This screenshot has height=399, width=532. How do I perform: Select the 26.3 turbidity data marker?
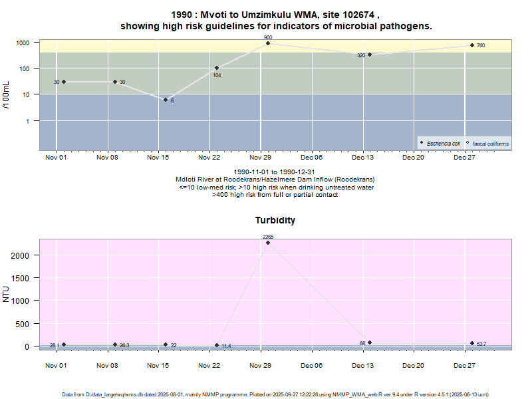[x=115, y=344]
